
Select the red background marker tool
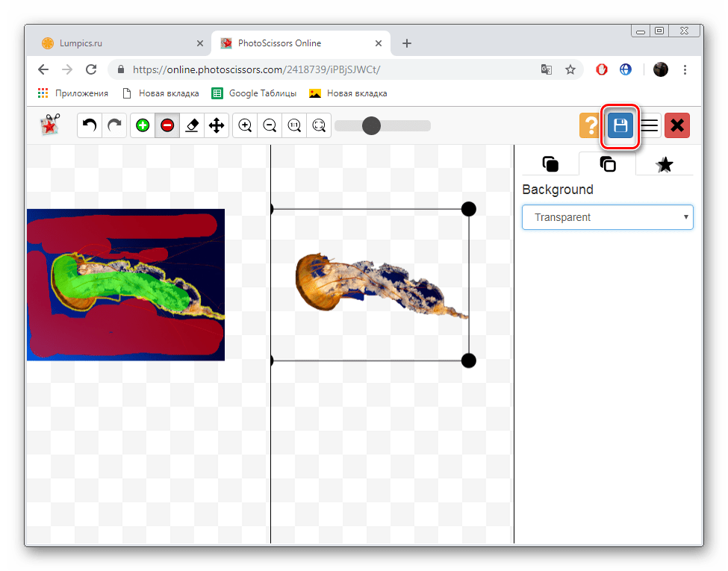(x=167, y=125)
